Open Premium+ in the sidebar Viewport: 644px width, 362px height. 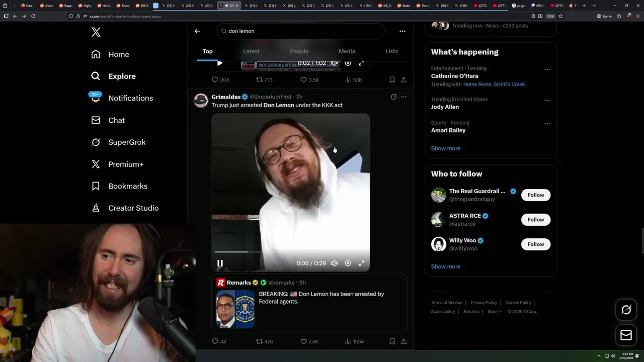[x=117, y=164]
